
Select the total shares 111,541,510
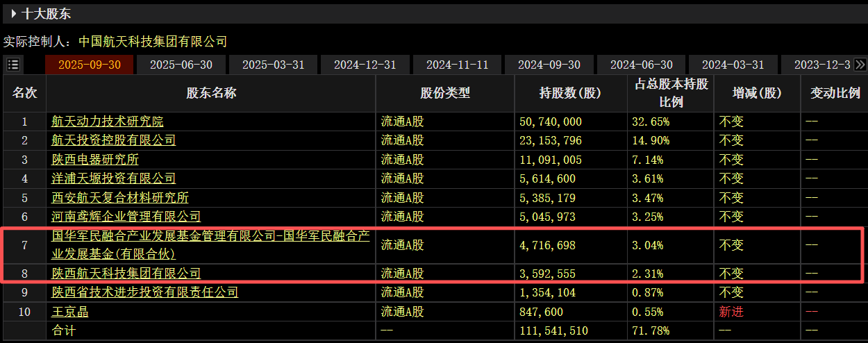(x=554, y=331)
